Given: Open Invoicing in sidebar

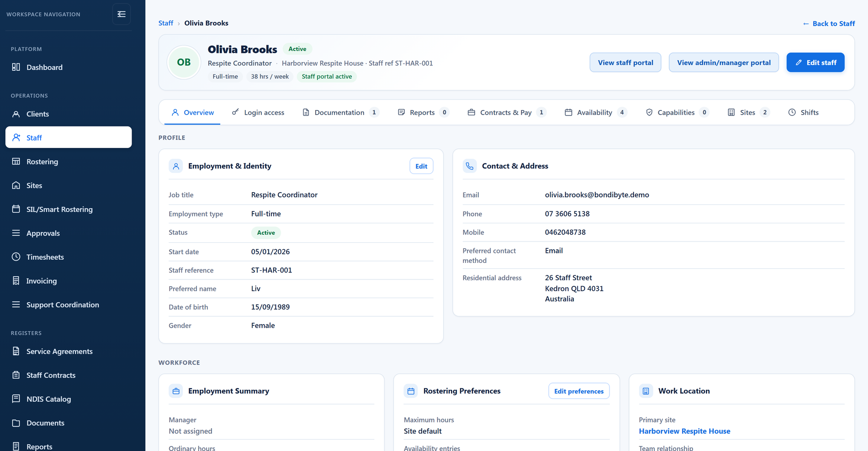Looking at the screenshot, I should tap(69, 281).
